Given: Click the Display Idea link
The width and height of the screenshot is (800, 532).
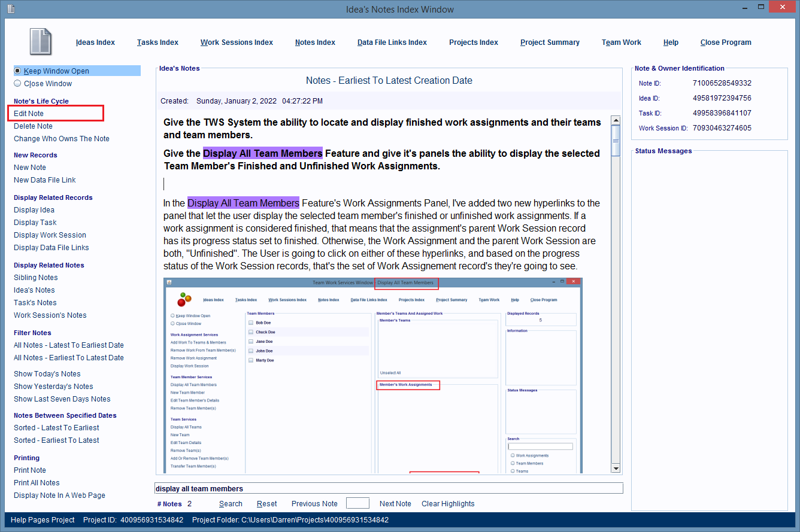Looking at the screenshot, I should tap(34, 210).
